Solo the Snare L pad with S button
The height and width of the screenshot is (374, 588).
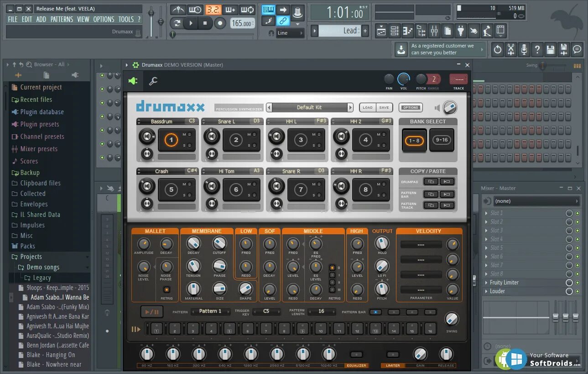click(x=253, y=145)
